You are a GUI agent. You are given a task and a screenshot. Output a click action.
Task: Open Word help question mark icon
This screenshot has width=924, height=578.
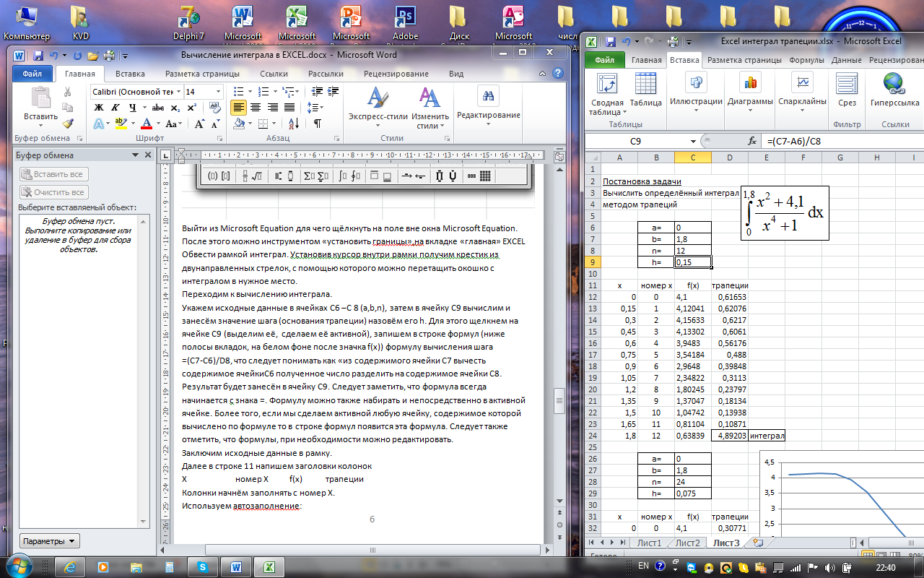557,74
